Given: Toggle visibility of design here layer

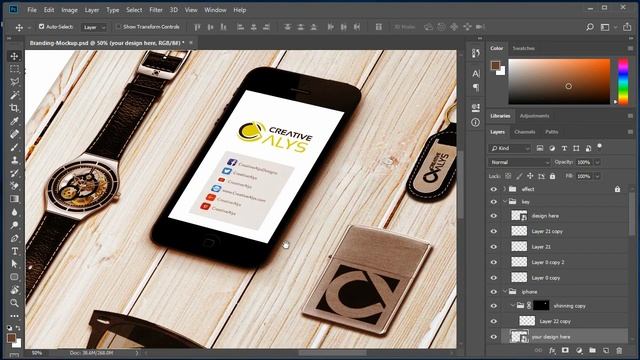Looking at the screenshot, I should click(493, 216).
